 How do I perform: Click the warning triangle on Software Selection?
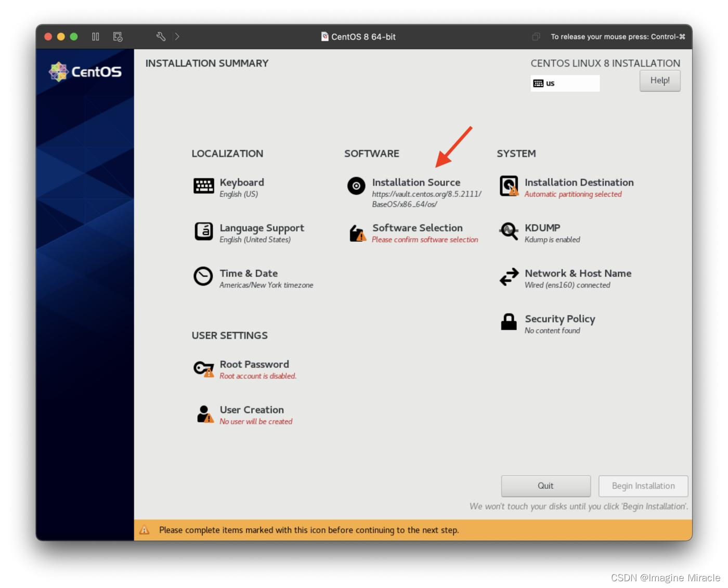361,237
